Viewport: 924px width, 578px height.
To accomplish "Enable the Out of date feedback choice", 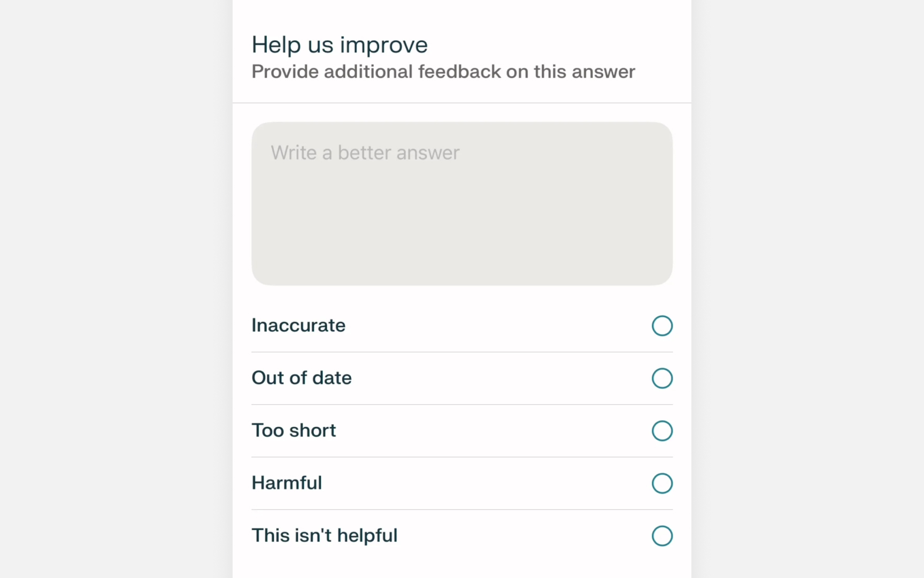I will coord(661,378).
